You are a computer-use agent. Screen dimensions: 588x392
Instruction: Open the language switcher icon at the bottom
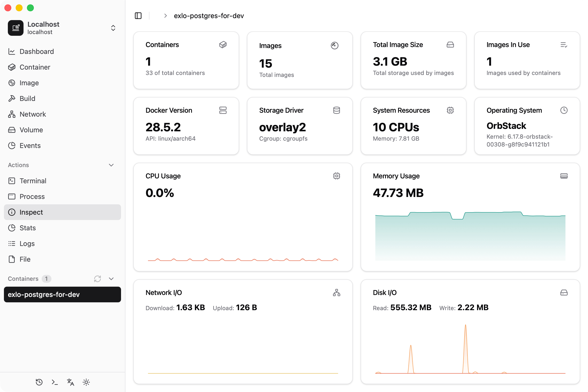(70, 382)
